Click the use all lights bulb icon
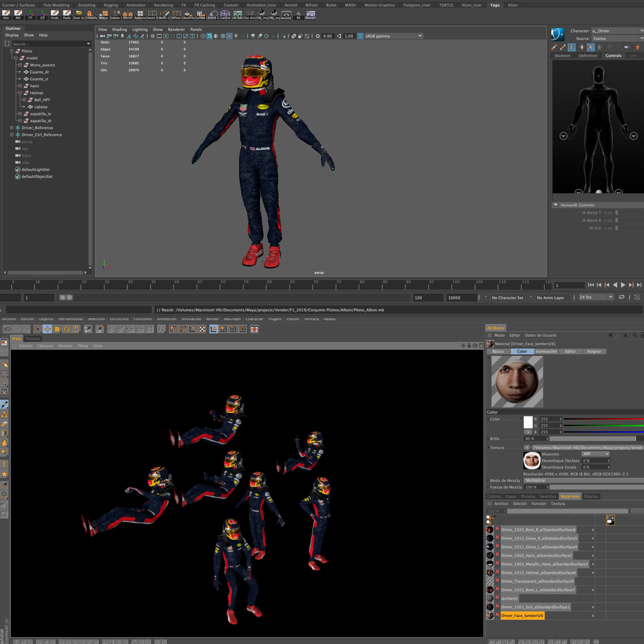 tap(236, 36)
